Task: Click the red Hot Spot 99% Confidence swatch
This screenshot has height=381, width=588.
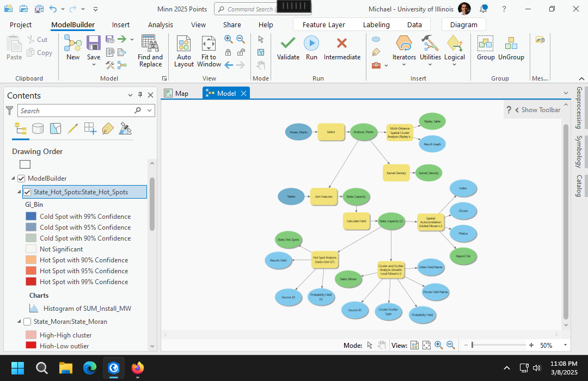Action: (x=30, y=282)
